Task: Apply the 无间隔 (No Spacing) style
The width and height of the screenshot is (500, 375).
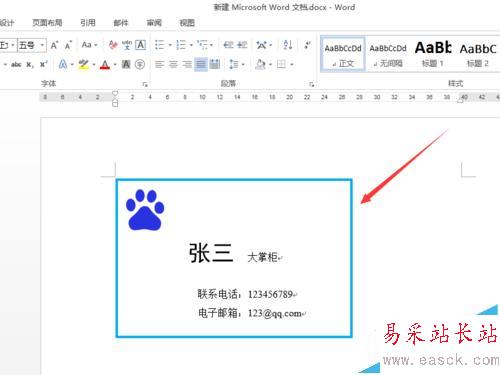Action: coord(388,54)
